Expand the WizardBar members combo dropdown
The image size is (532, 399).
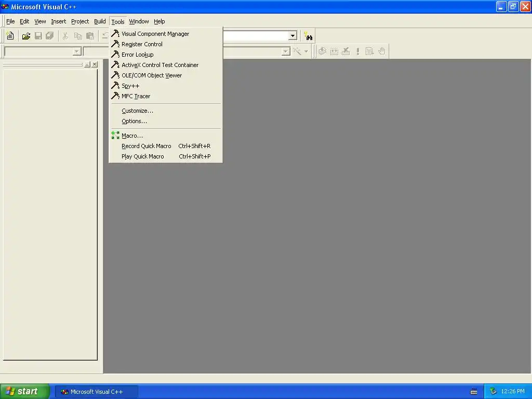pos(286,51)
